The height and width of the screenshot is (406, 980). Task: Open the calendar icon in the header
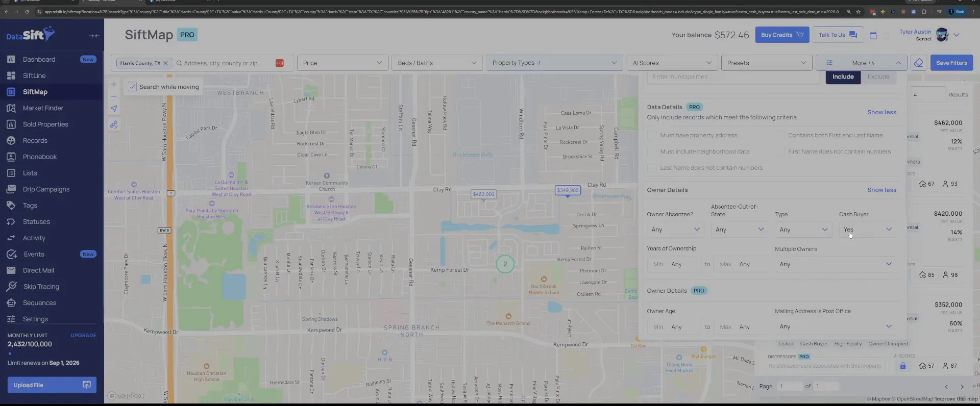pos(873,35)
